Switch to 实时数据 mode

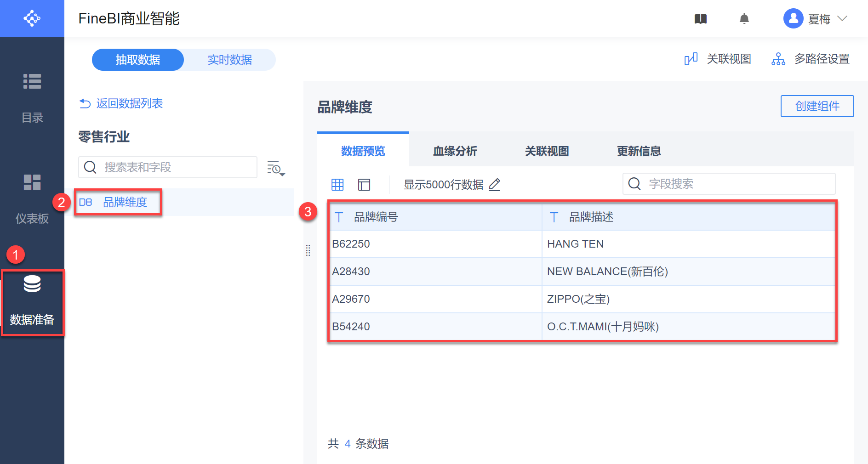[x=229, y=60]
